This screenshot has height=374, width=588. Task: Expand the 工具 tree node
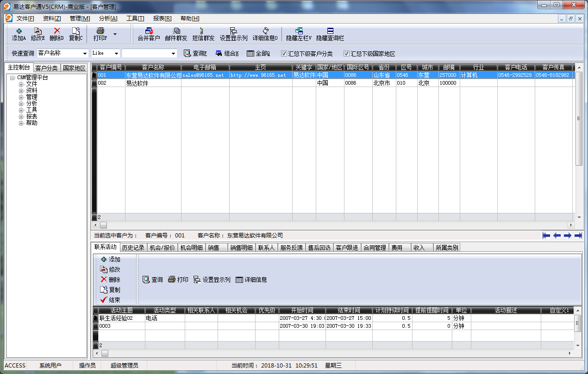21,110
